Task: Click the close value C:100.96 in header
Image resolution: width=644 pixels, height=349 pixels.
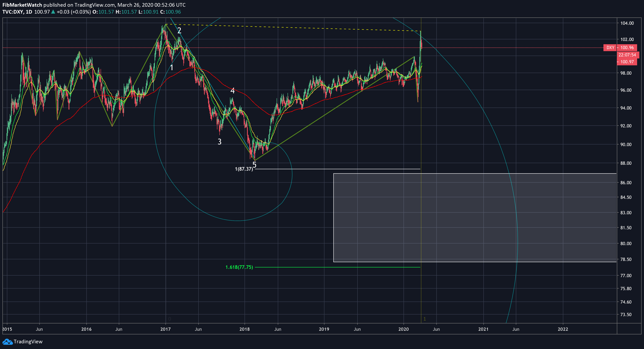Action: (171, 12)
